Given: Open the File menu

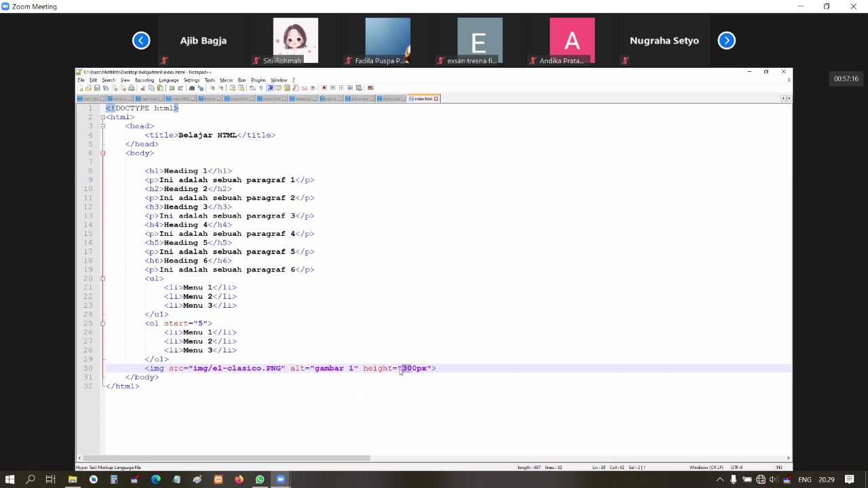Looking at the screenshot, I should 81,80.
